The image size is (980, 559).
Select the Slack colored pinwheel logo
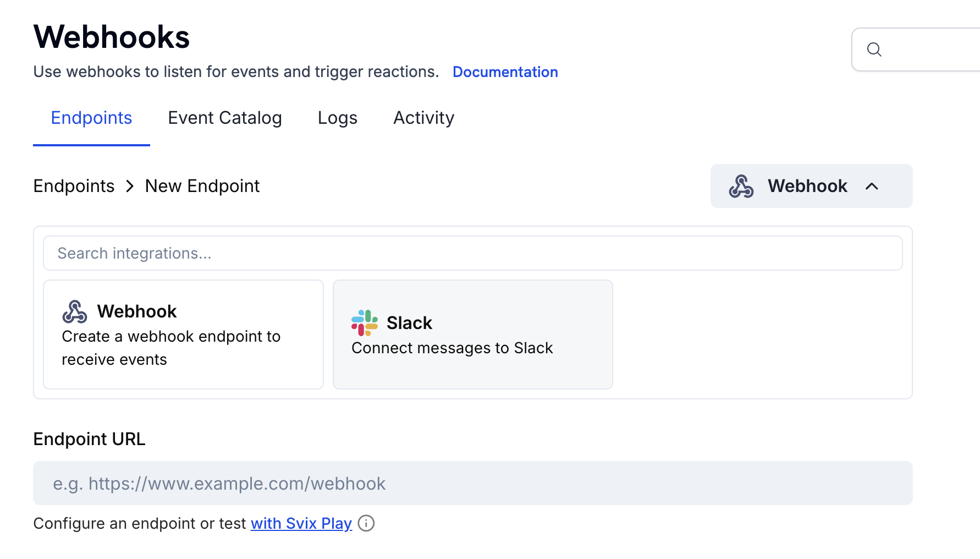click(x=364, y=324)
